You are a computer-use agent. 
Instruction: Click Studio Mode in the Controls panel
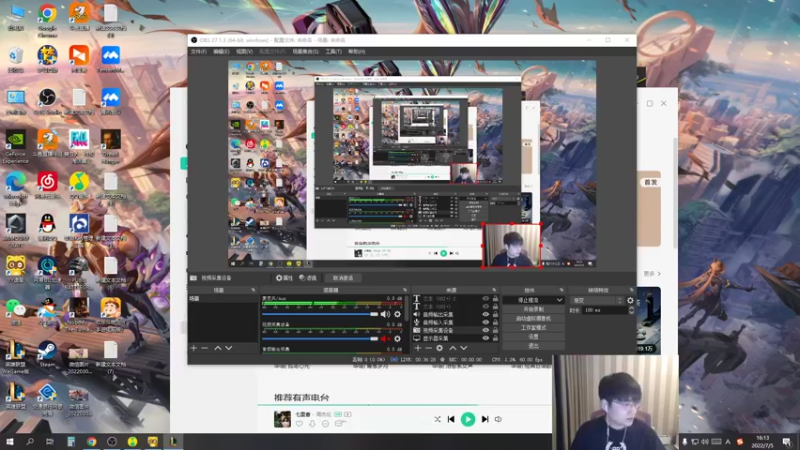(x=533, y=328)
